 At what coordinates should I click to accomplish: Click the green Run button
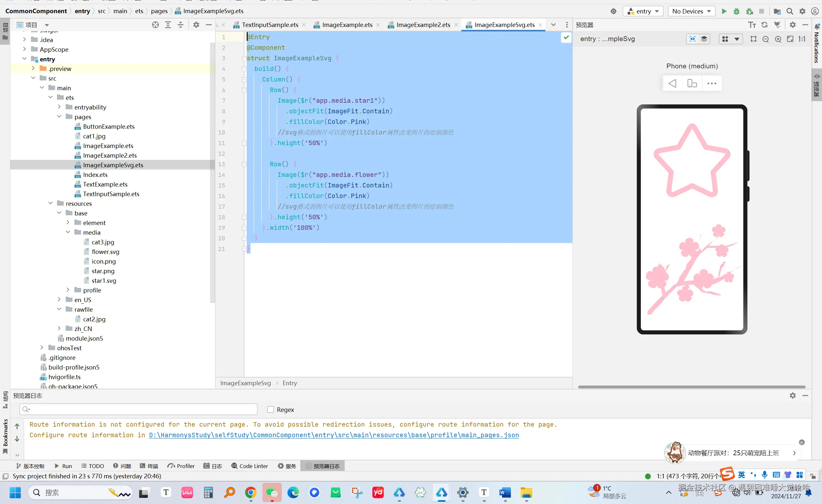(x=724, y=11)
